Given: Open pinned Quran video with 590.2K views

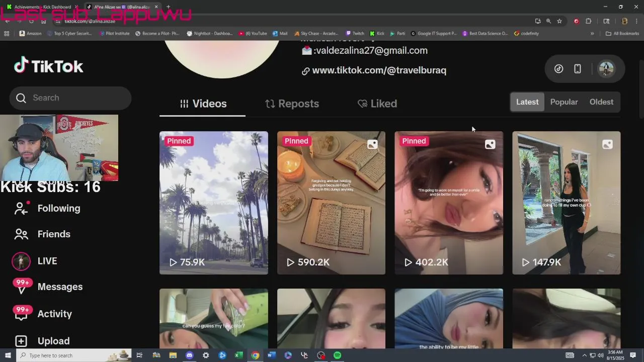Looking at the screenshot, I should [331, 203].
